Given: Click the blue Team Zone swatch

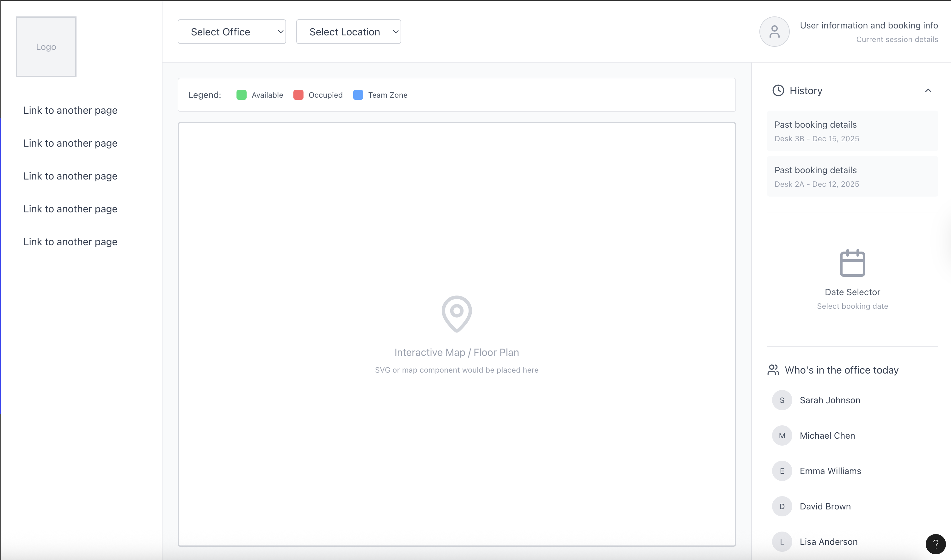Looking at the screenshot, I should [358, 95].
